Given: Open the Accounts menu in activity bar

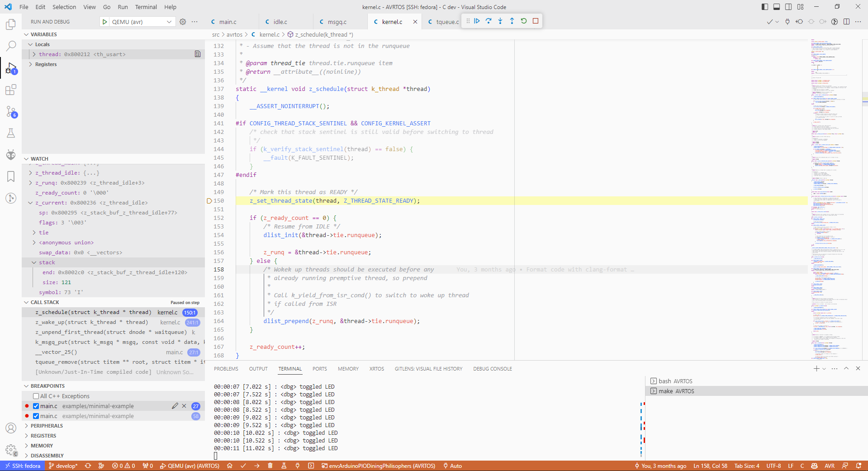Looking at the screenshot, I should [x=11, y=428].
